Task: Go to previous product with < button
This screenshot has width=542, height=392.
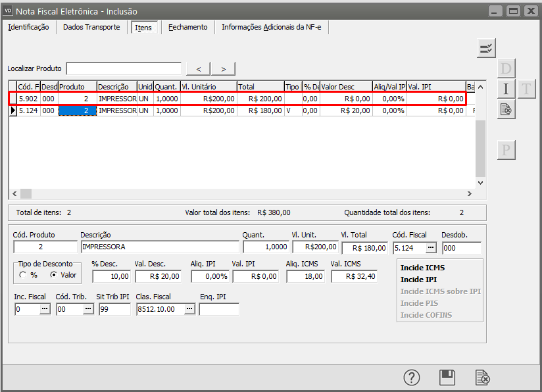Action: [199, 69]
